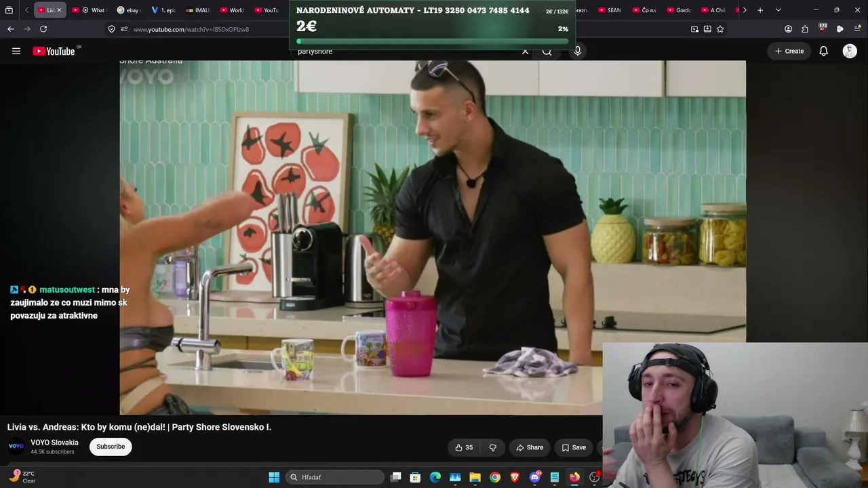
Task: Open the YouTube account avatar menu
Action: point(850,51)
